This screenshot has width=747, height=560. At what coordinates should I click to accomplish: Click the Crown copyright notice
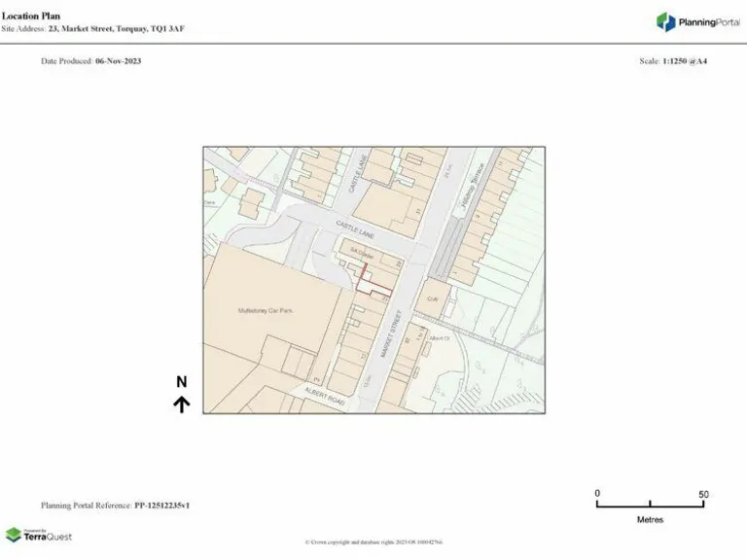point(373,542)
